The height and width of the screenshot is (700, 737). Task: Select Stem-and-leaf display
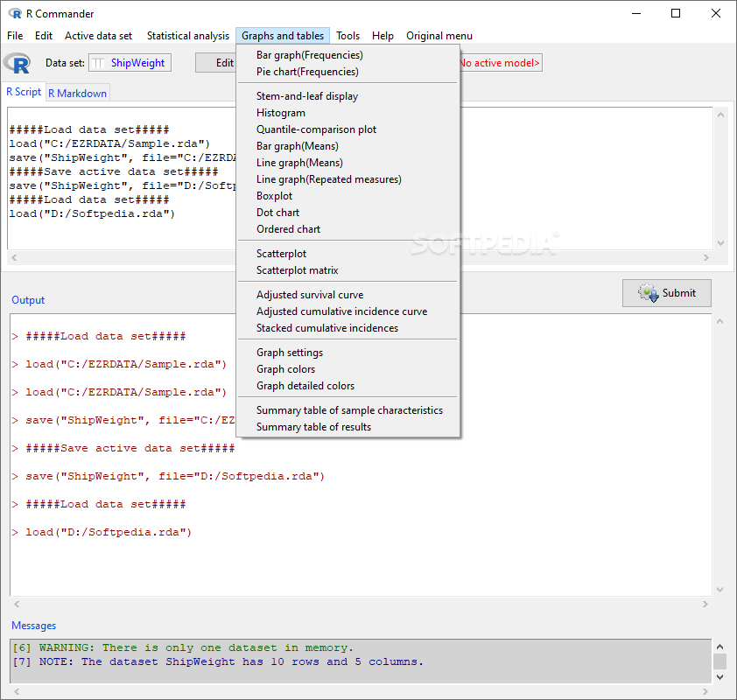pos(347,96)
